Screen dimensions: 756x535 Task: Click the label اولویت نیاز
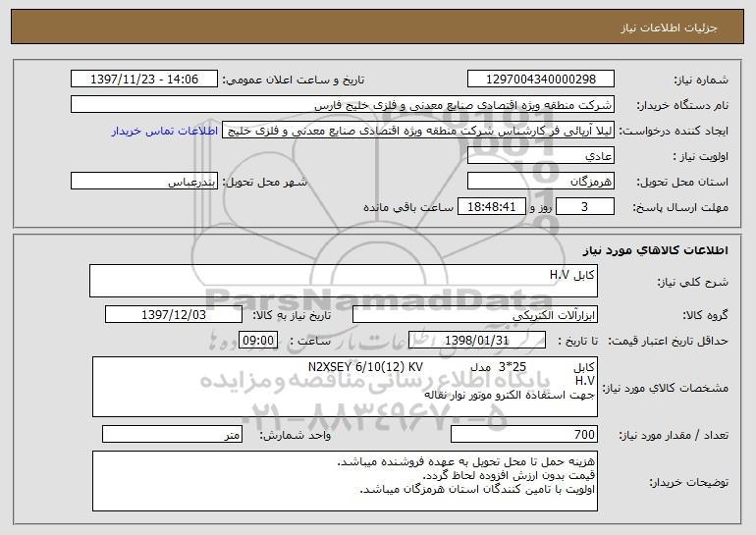[701, 156]
